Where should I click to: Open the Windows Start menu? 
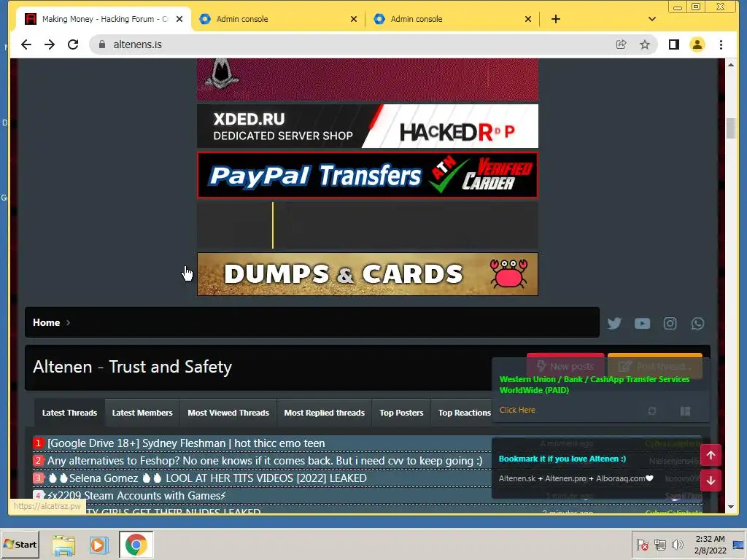20,544
